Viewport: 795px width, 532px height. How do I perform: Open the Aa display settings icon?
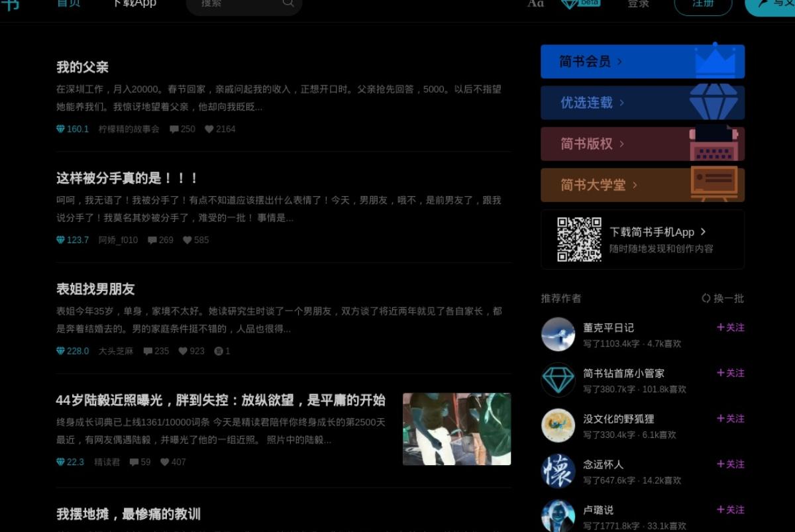point(535,3)
